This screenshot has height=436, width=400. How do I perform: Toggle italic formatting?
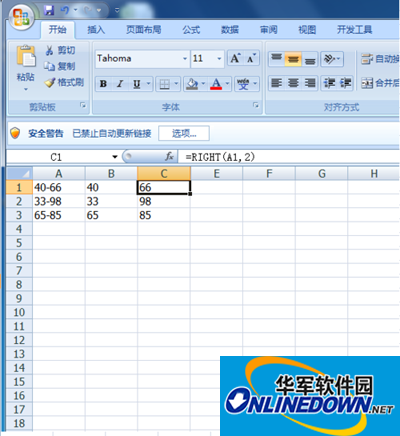[120, 84]
